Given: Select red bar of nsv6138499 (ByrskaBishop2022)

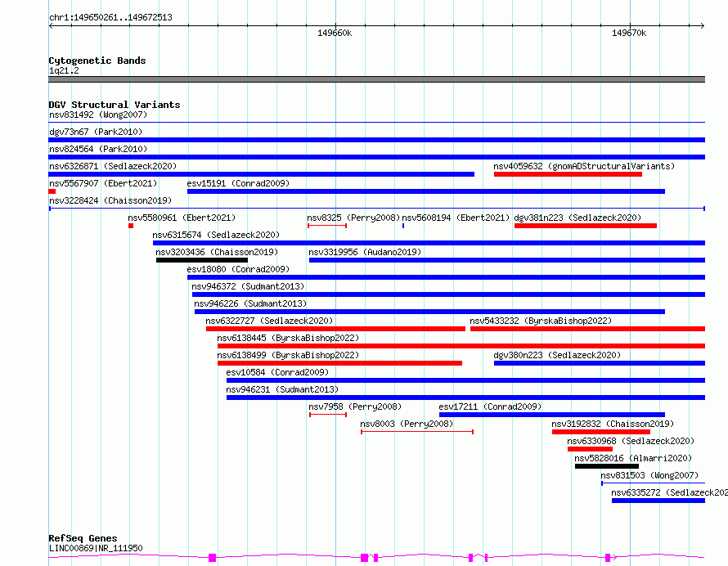Looking at the screenshot, I should click(x=339, y=363).
